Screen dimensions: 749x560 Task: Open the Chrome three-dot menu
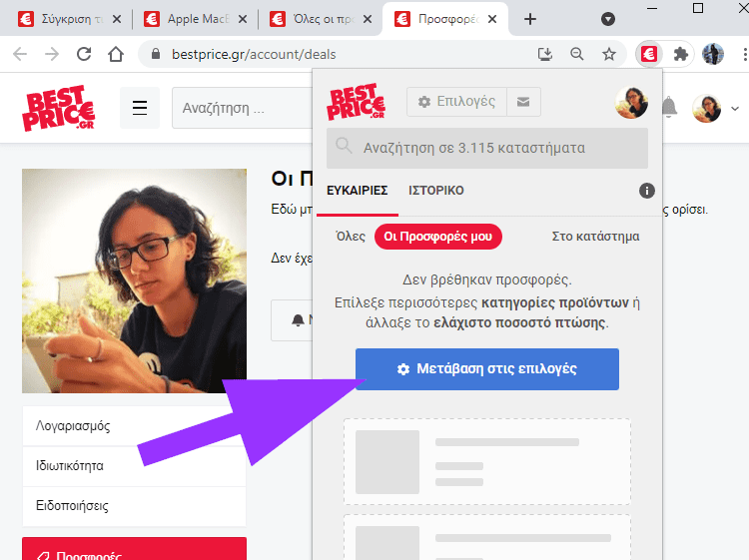[744, 54]
